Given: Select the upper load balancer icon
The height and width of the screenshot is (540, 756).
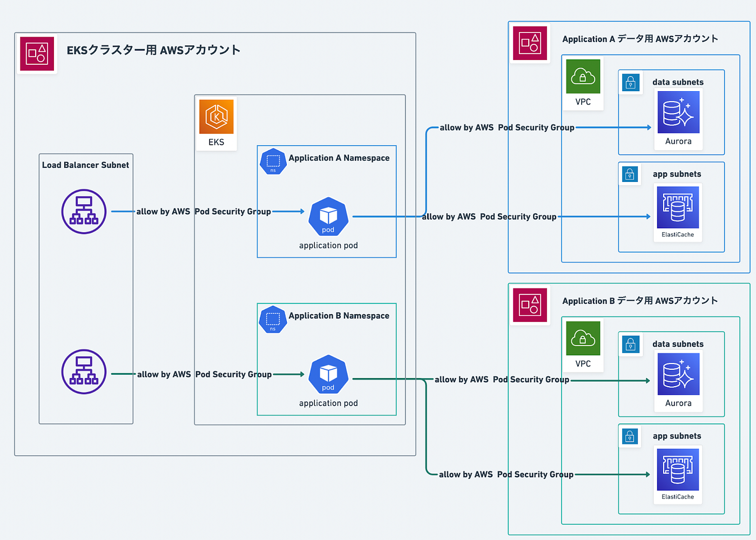Looking at the screenshot, I should coord(84,211).
